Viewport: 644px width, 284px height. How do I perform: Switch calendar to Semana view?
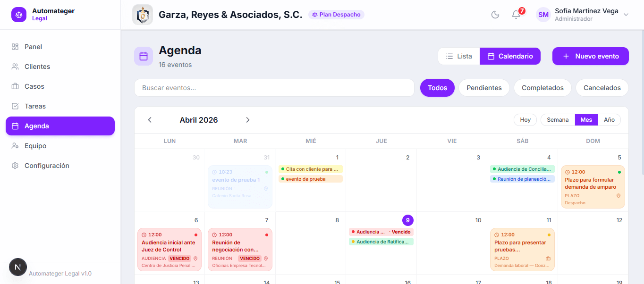pos(558,119)
